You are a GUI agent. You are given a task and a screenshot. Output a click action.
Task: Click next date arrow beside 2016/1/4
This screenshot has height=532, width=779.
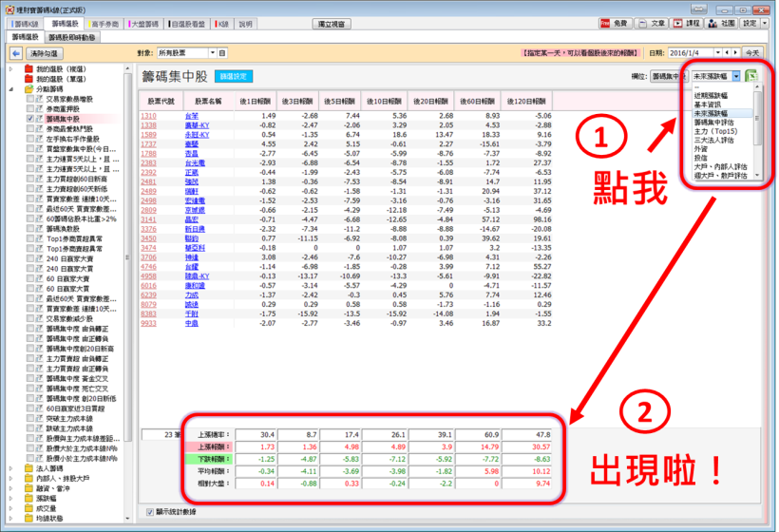tap(736, 52)
